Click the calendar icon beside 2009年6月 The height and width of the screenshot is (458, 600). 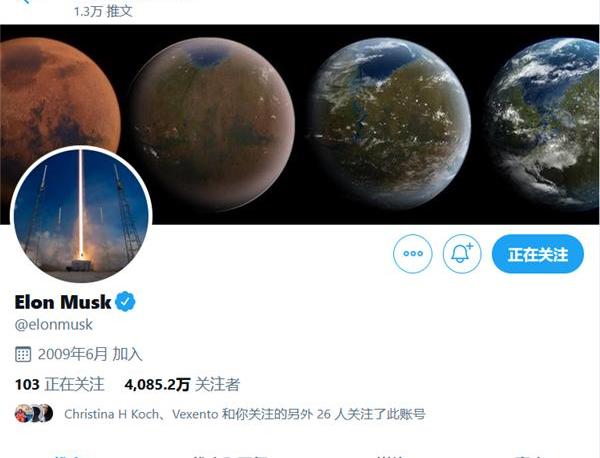pyautogui.click(x=23, y=354)
